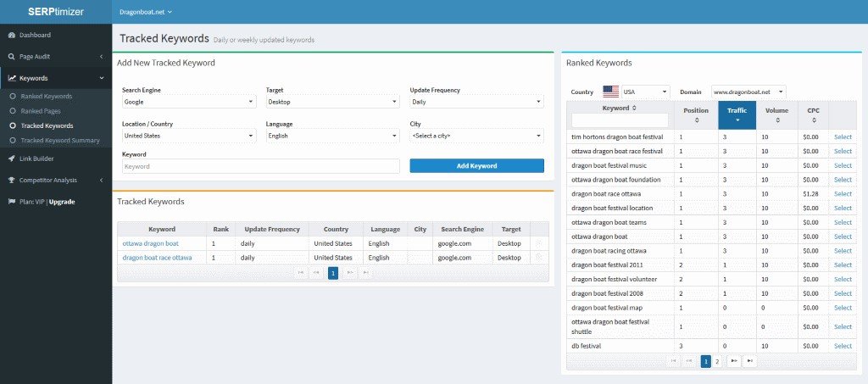This screenshot has height=384, width=868.
Task: Open Tracked Keywords submenu item
Action: coord(47,125)
